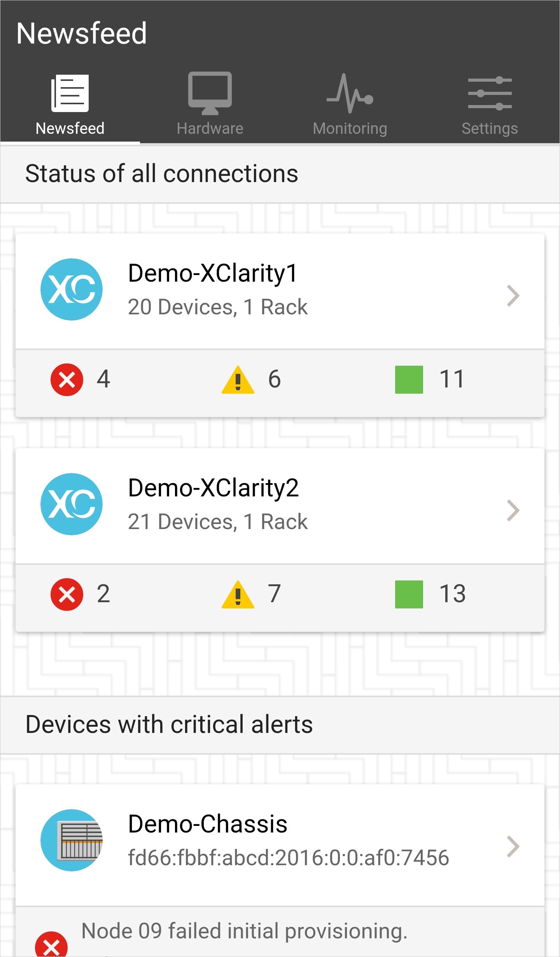Click the critical error icon for Demo-XClarity2
This screenshot has height=957, width=560.
coord(67,594)
